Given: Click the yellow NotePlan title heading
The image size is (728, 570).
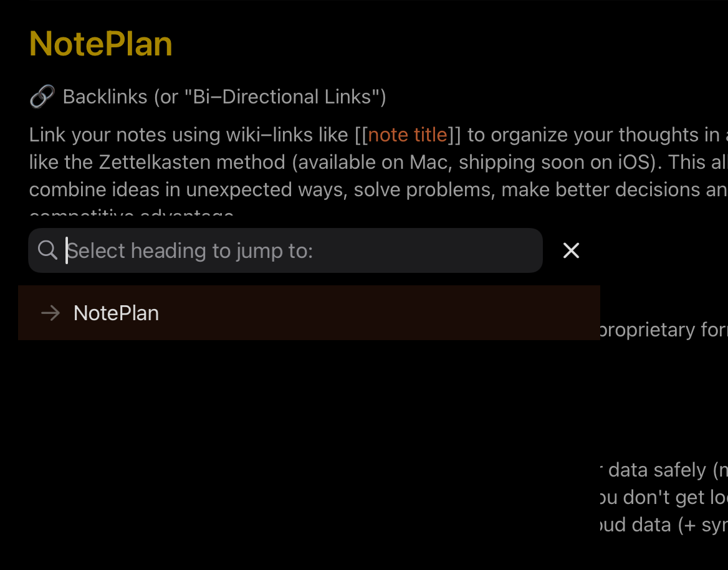Looking at the screenshot, I should (101, 44).
